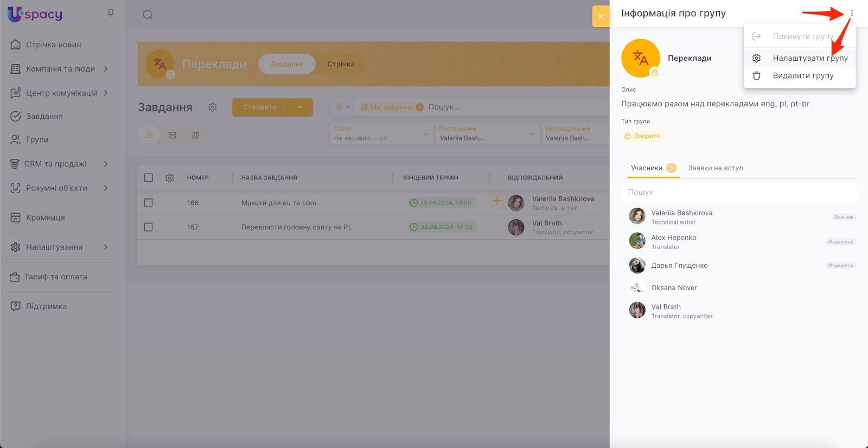Click the Створити button
The width and height of the screenshot is (868, 448).
tap(260, 107)
